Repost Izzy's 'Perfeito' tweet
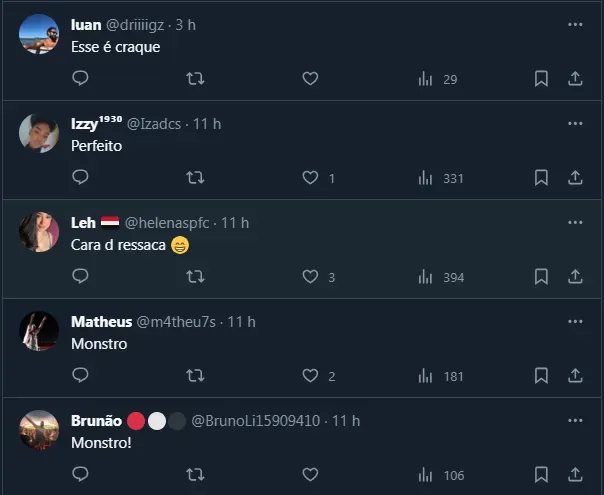The image size is (604, 495). point(196,177)
